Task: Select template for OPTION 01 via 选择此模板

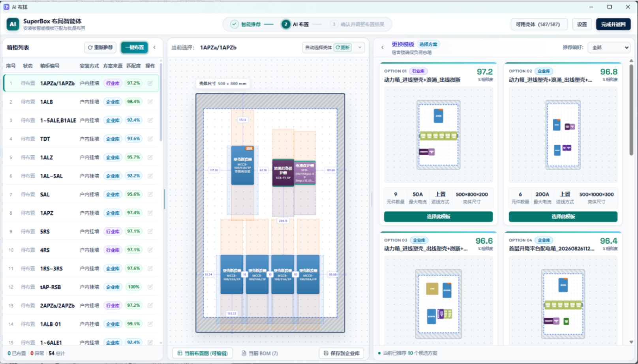Action: pyautogui.click(x=438, y=216)
